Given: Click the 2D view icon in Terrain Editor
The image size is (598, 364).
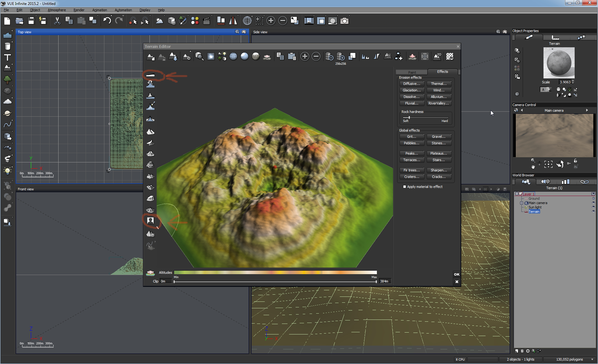Looking at the screenshot, I should (x=437, y=56).
